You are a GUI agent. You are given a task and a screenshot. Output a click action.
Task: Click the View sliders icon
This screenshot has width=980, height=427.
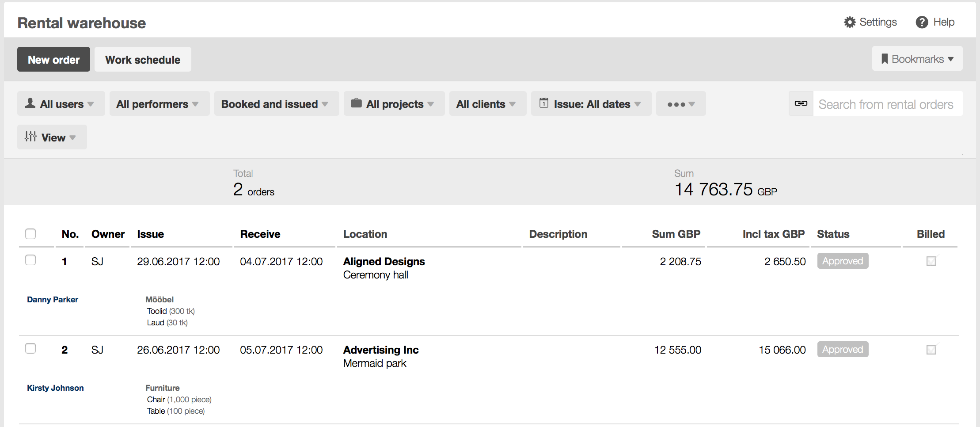pyautogui.click(x=30, y=137)
